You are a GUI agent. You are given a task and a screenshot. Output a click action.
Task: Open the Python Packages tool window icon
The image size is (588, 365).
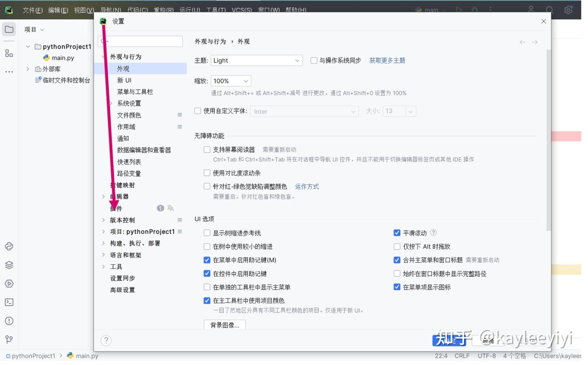[x=9, y=265]
